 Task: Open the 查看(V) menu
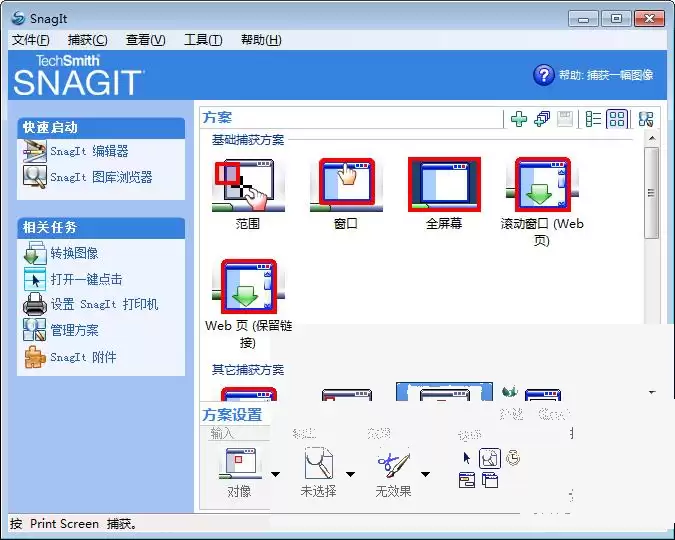click(146, 40)
